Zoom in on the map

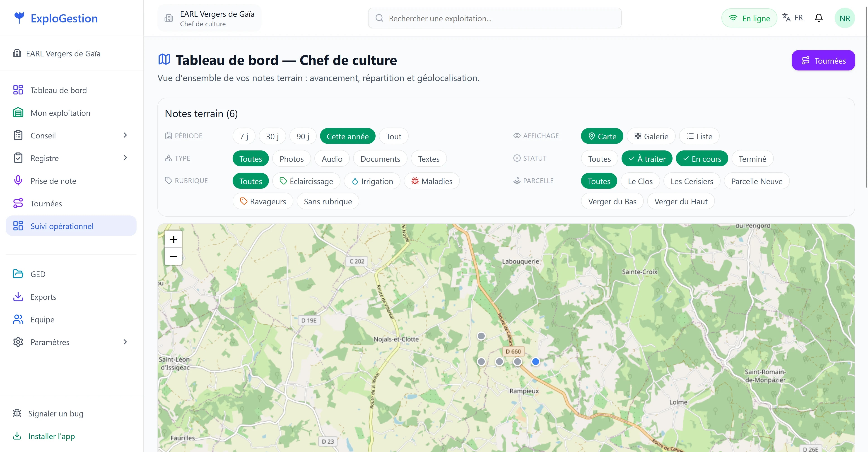pyautogui.click(x=173, y=239)
